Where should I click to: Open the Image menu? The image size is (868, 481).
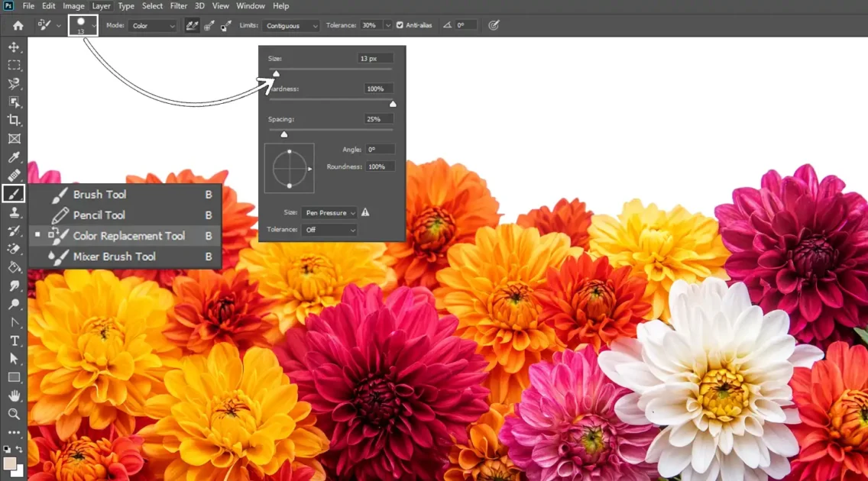[73, 6]
